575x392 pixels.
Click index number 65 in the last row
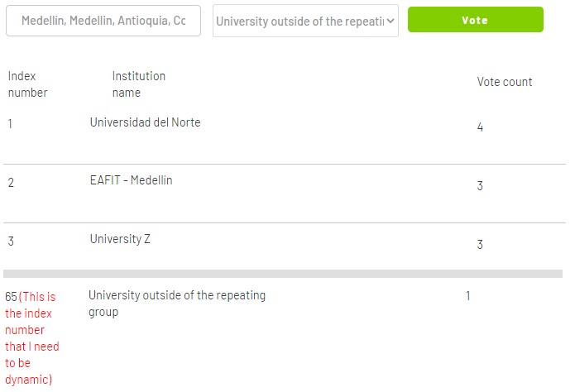click(x=11, y=296)
